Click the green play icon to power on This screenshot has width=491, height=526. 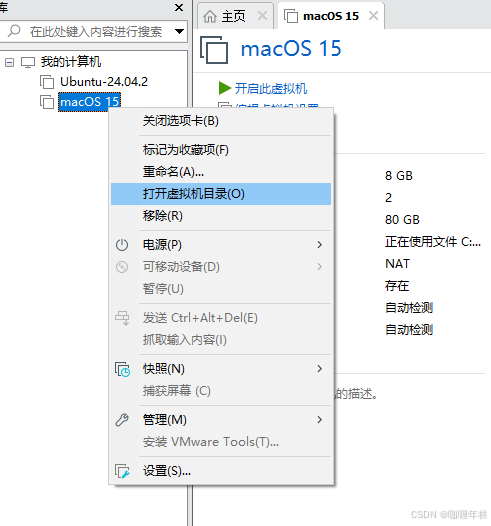(224, 88)
